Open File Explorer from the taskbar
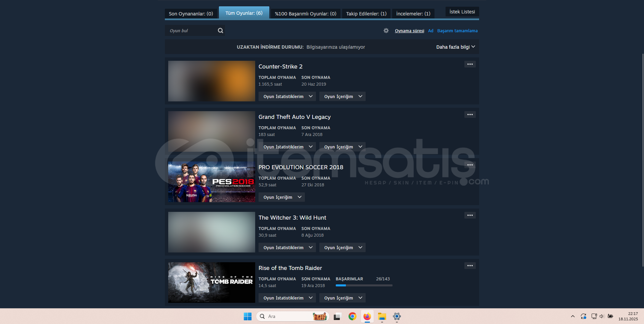Image resolution: width=644 pixels, height=324 pixels. (x=382, y=316)
